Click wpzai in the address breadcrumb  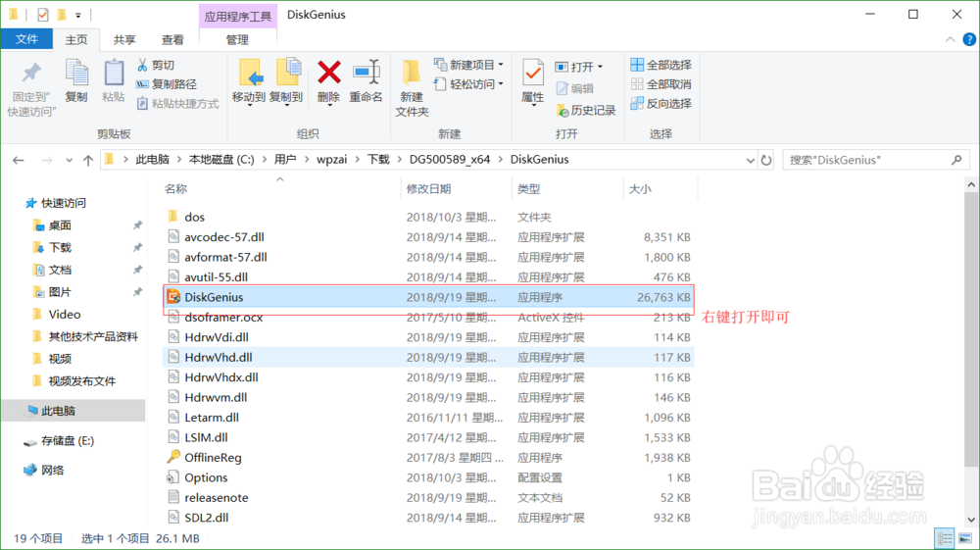(332, 160)
